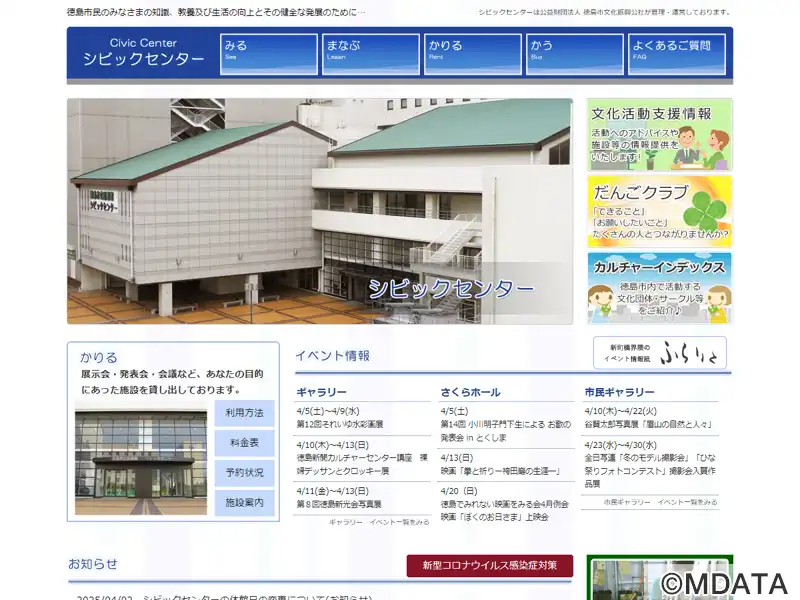Click the 予約状況 button
The image size is (800, 600).
[244, 473]
